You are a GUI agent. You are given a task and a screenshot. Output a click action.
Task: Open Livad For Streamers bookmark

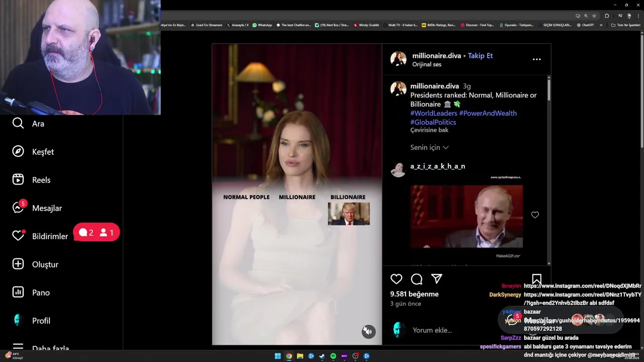coord(206,25)
